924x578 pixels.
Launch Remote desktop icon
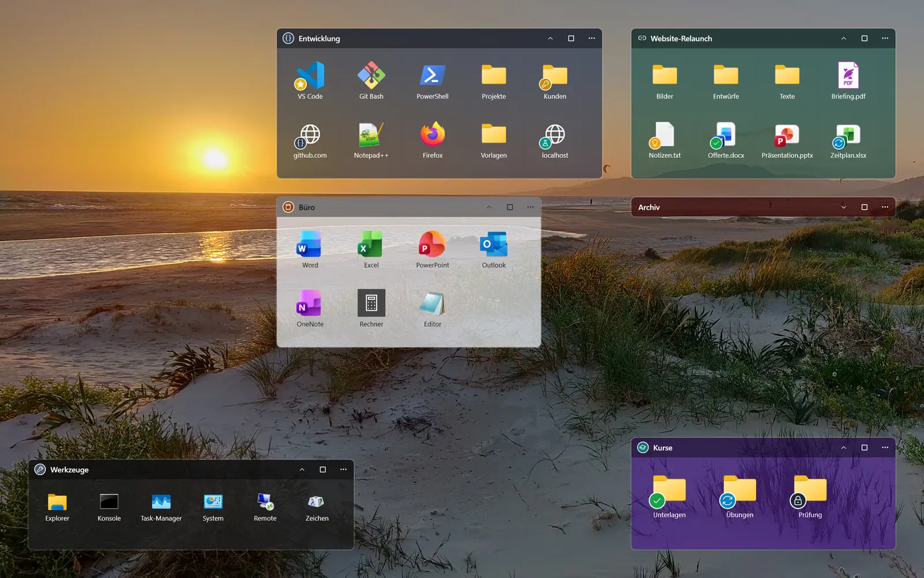[x=265, y=507]
